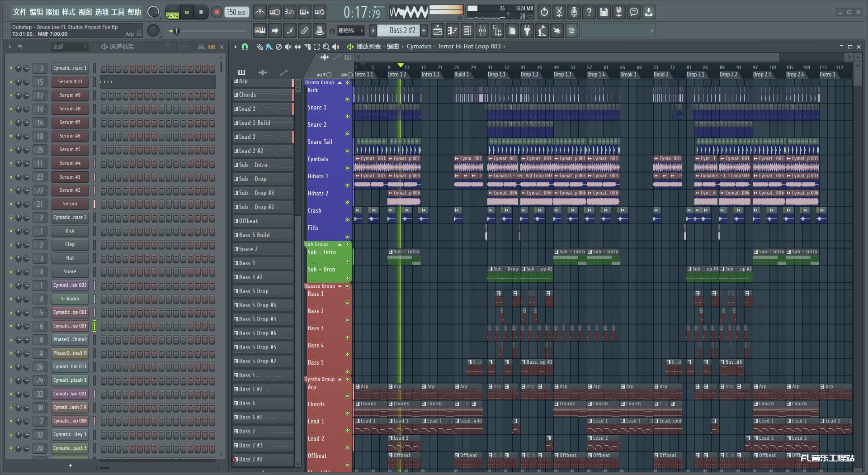Open the playlist view icon
The height and width of the screenshot is (475, 868).
click(x=438, y=31)
